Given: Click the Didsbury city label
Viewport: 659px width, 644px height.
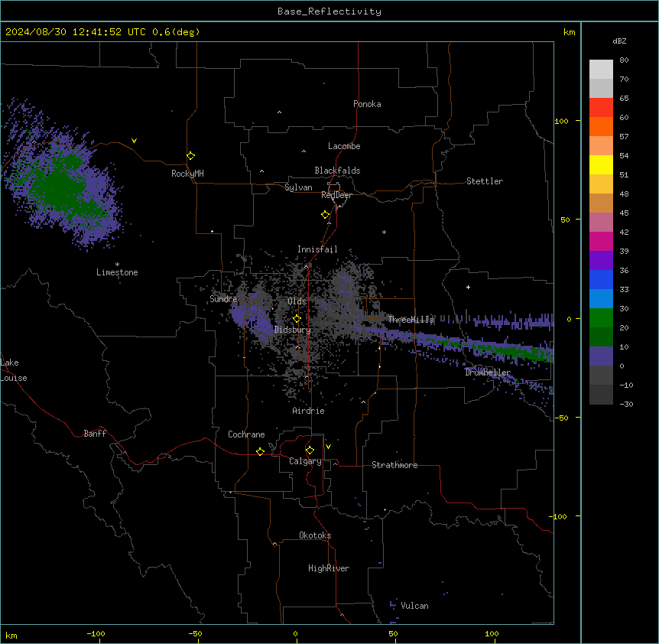Looking at the screenshot, I should point(293,330).
